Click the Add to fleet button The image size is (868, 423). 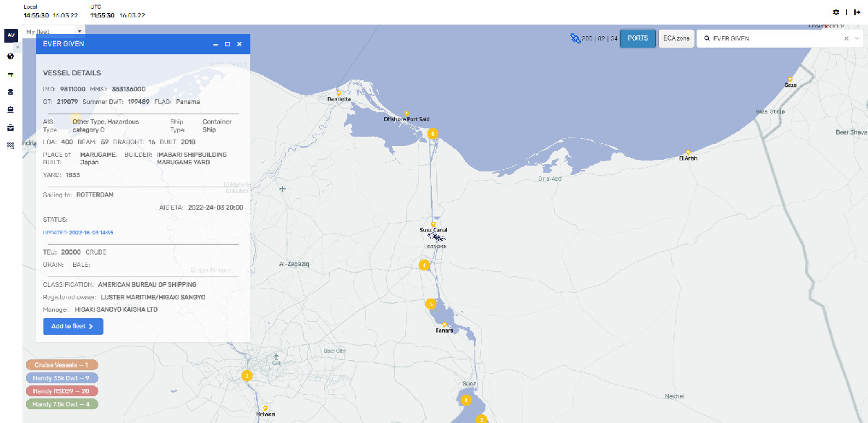[73, 326]
